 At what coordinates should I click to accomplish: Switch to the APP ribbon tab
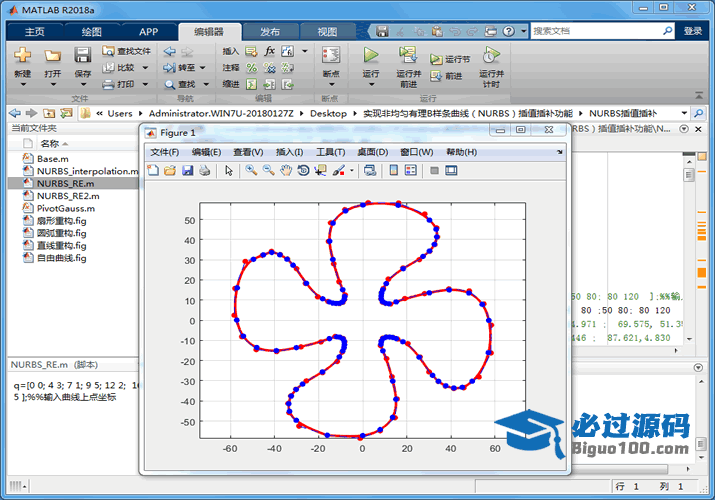coord(149,31)
